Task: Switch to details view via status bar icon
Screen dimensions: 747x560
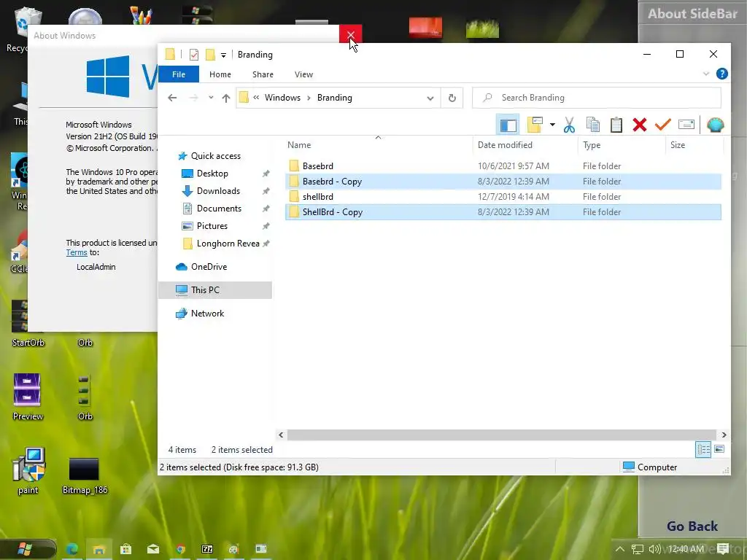Action: click(x=703, y=449)
